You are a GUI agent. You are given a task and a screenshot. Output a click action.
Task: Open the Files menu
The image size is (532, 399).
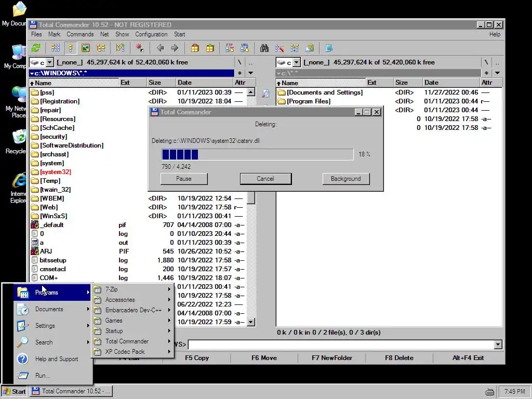pos(36,34)
